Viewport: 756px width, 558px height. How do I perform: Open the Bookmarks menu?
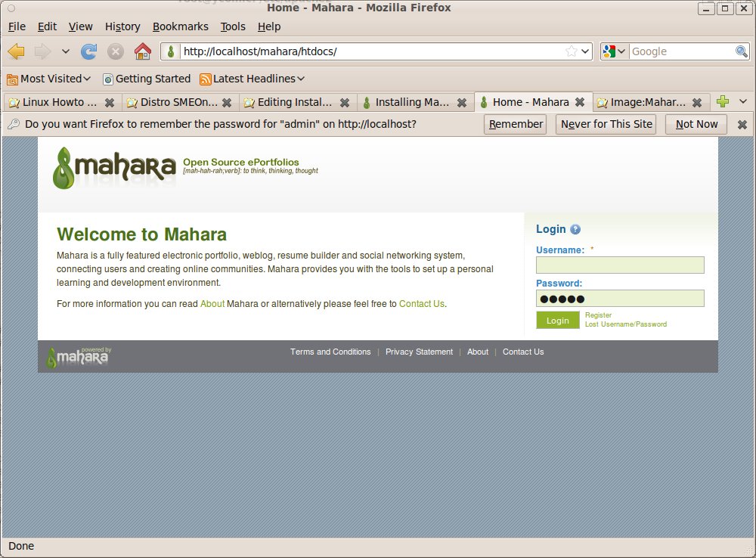[180, 26]
